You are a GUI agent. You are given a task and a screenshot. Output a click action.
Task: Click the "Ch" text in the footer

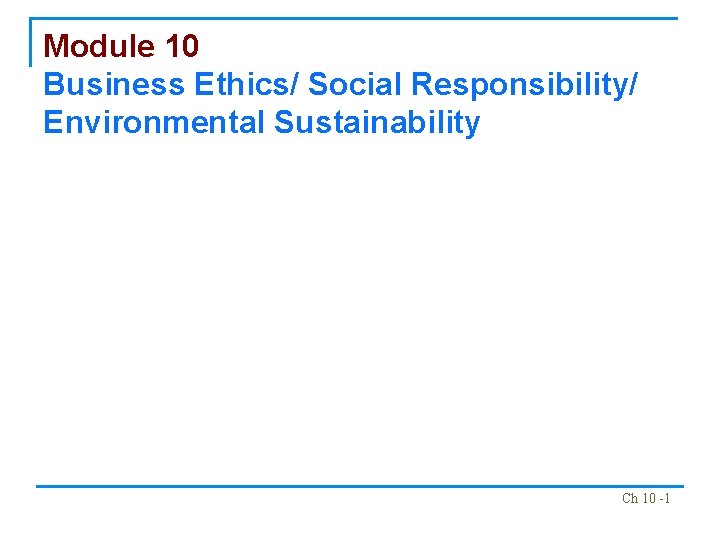point(629,498)
